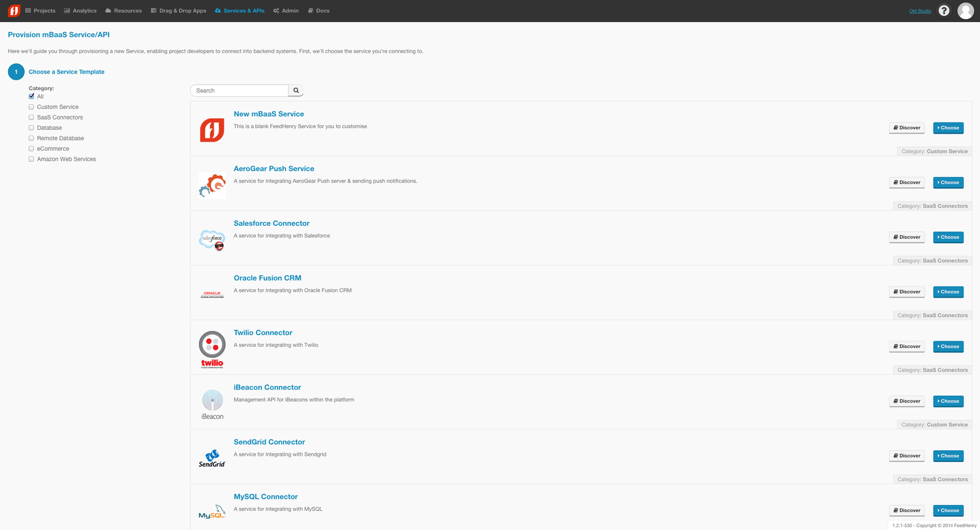The width and height of the screenshot is (980, 530).
Task: Open the help question mark icon
Action: coord(944,10)
